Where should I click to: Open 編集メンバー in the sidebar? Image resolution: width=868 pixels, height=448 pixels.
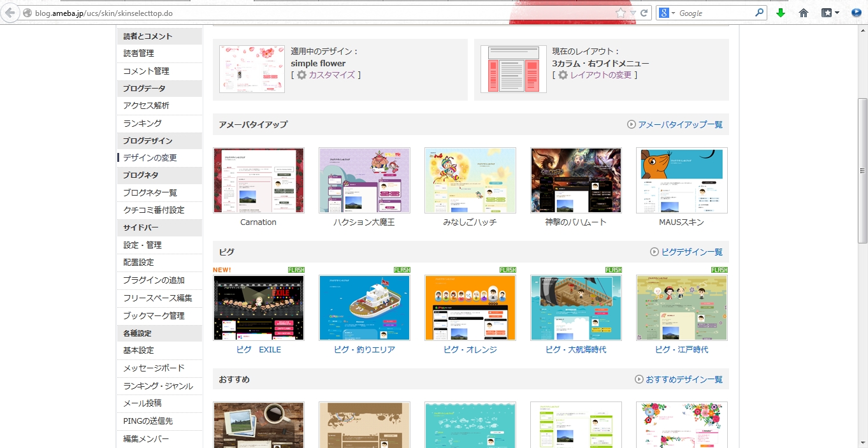click(146, 438)
